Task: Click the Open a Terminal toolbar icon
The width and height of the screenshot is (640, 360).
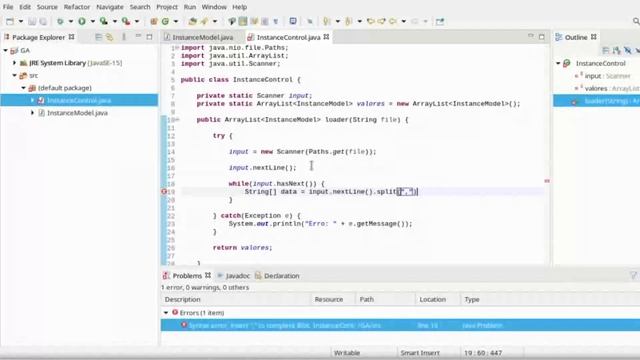Action: [x=293, y=21]
